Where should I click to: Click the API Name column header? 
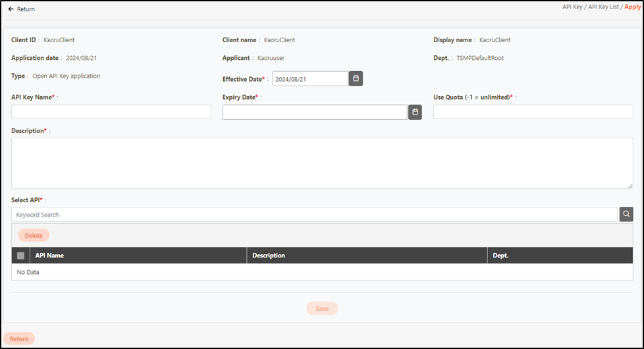(49, 255)
